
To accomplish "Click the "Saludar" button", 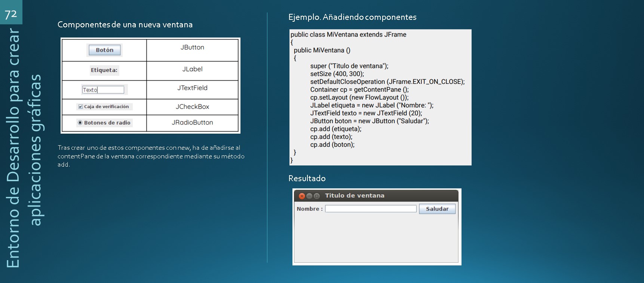I will click(437, 209).
